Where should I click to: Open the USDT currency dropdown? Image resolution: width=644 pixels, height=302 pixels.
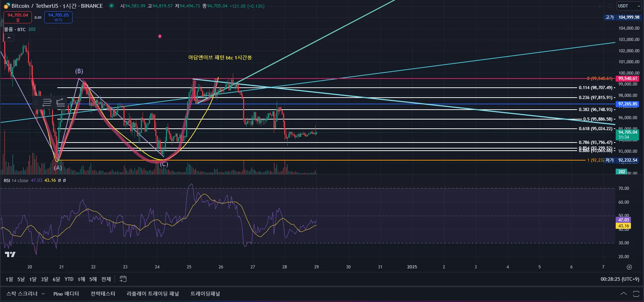point(629,6)
